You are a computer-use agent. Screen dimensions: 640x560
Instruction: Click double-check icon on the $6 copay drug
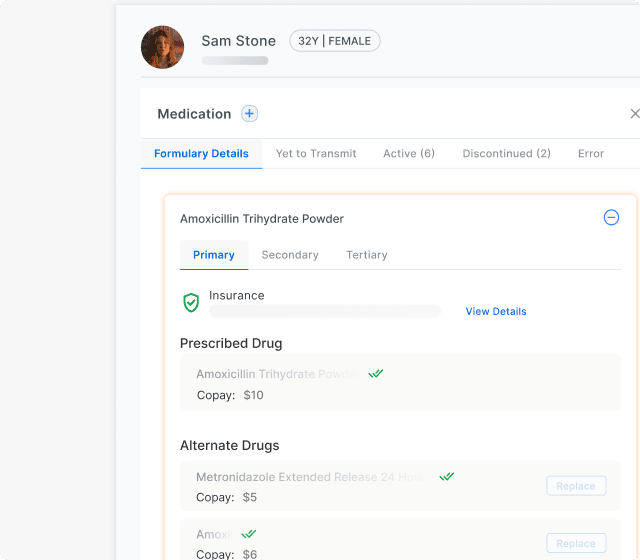click(249, 534)
